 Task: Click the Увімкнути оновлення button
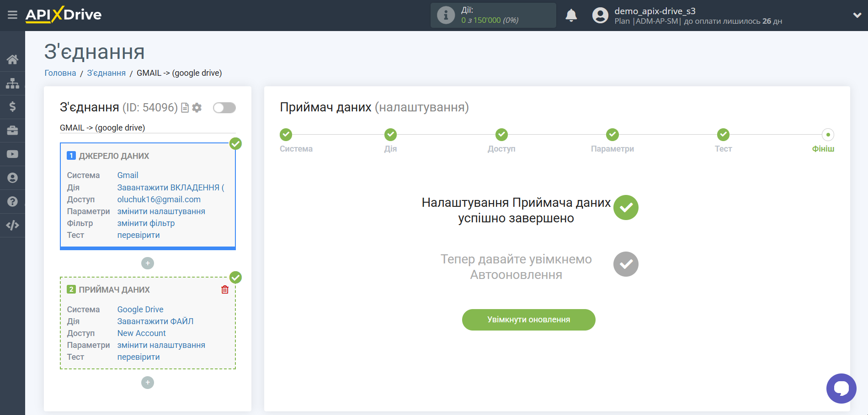pos(528,320)
